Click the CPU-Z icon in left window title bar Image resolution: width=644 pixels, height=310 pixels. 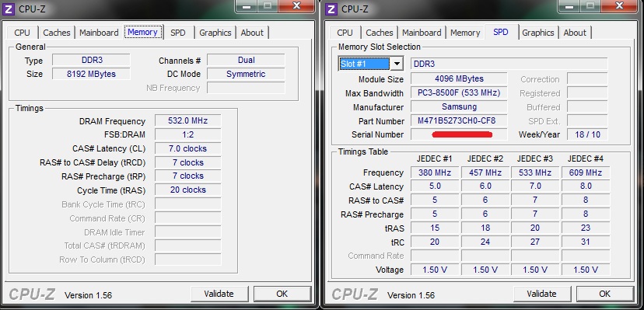tap(9, 9)
